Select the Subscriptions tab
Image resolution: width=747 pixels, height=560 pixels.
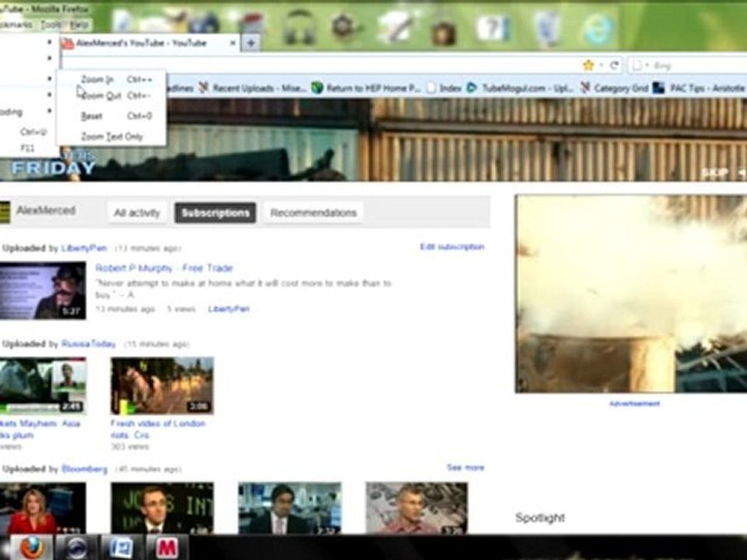(x=216, y=213)
